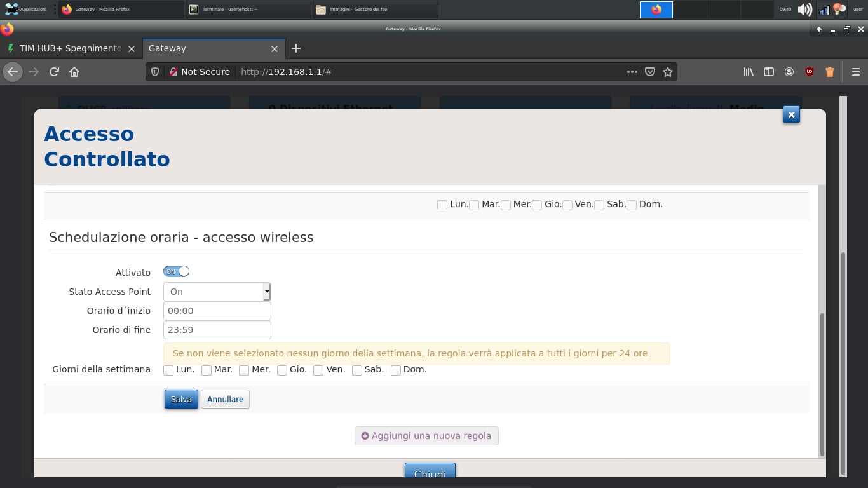Open the Firefox hamburger menu
The width and height of the screenshot is (868, 488).
tap(855, 72)
